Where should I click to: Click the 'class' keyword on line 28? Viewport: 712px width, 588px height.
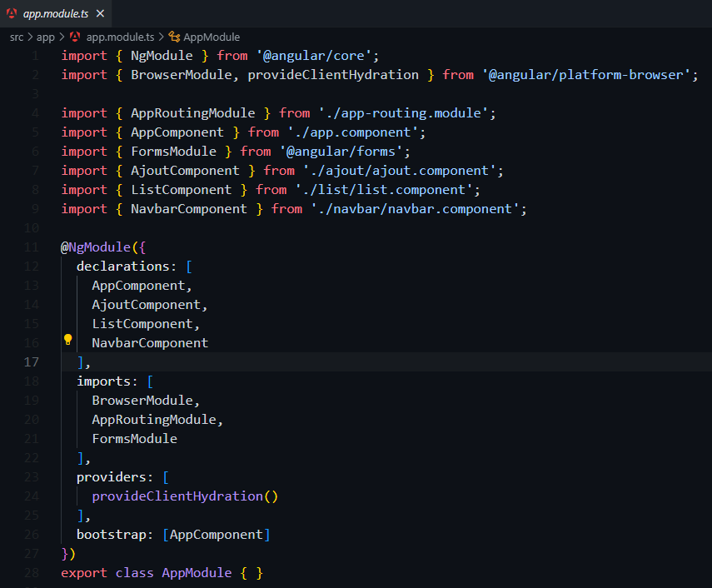134,573
